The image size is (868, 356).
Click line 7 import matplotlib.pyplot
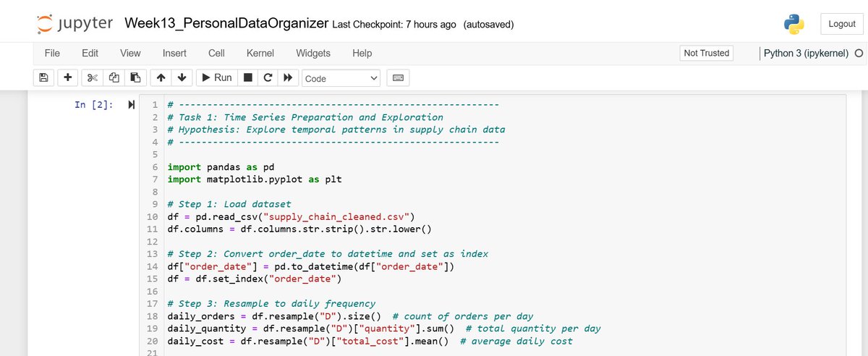254,179
